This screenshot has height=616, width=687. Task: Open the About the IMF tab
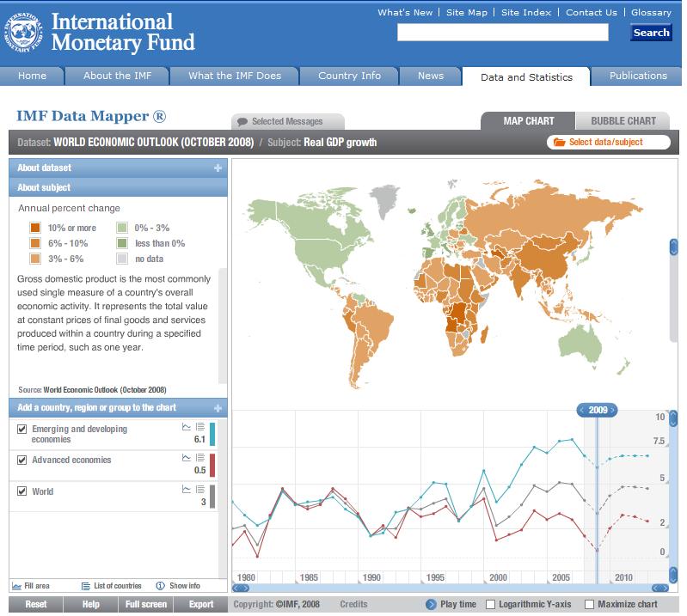coord(117,76)
